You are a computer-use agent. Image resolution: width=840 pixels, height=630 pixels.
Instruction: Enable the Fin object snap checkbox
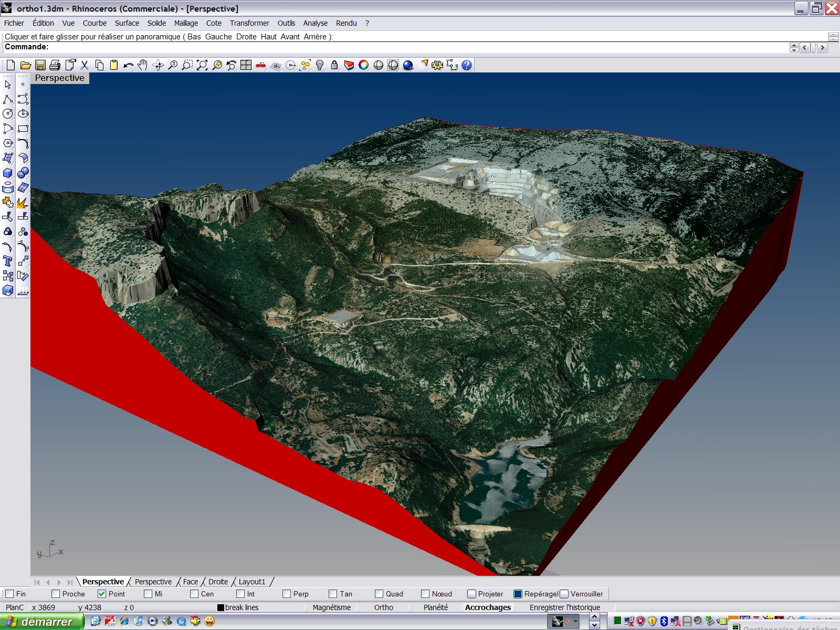pos(9,594)
